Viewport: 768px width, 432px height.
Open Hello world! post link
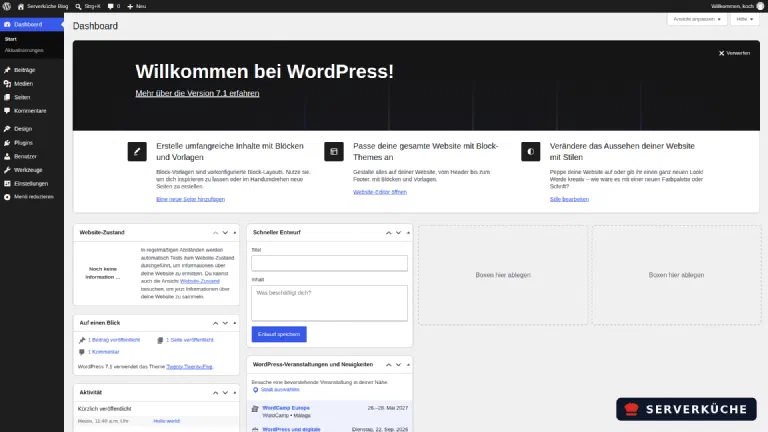[x=167, y=421]
